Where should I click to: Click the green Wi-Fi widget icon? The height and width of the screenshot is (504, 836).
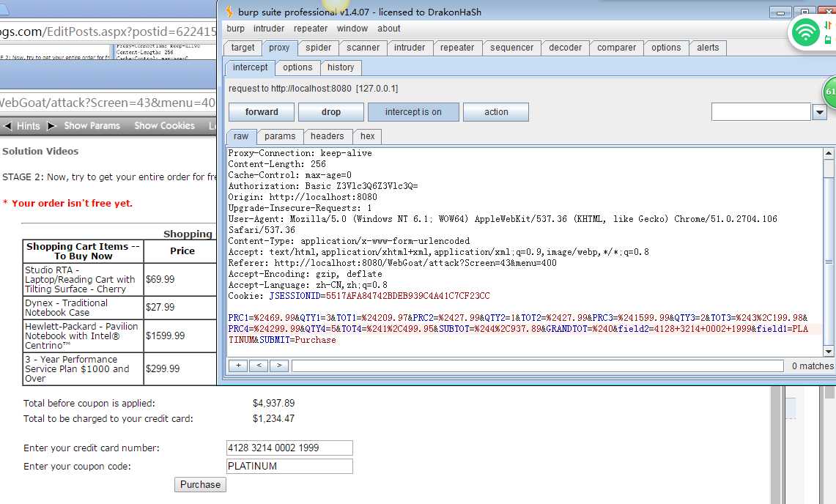coord(806,32)
